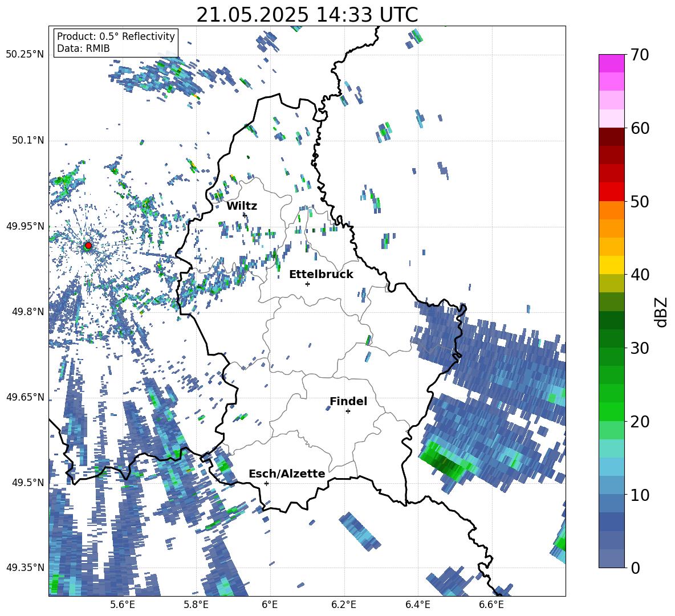675x616 pixels.
Task: Click the '49.8°N' latitude label
Action: pos(27,312)
